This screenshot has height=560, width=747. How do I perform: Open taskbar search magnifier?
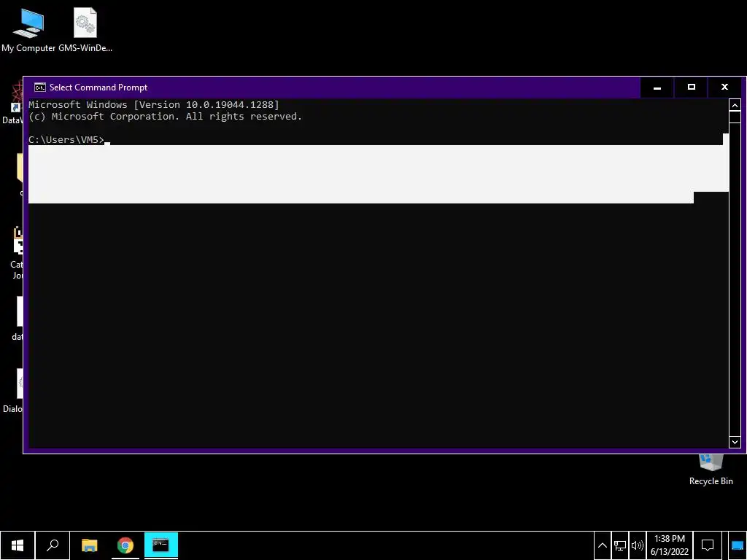click(53, 545)
